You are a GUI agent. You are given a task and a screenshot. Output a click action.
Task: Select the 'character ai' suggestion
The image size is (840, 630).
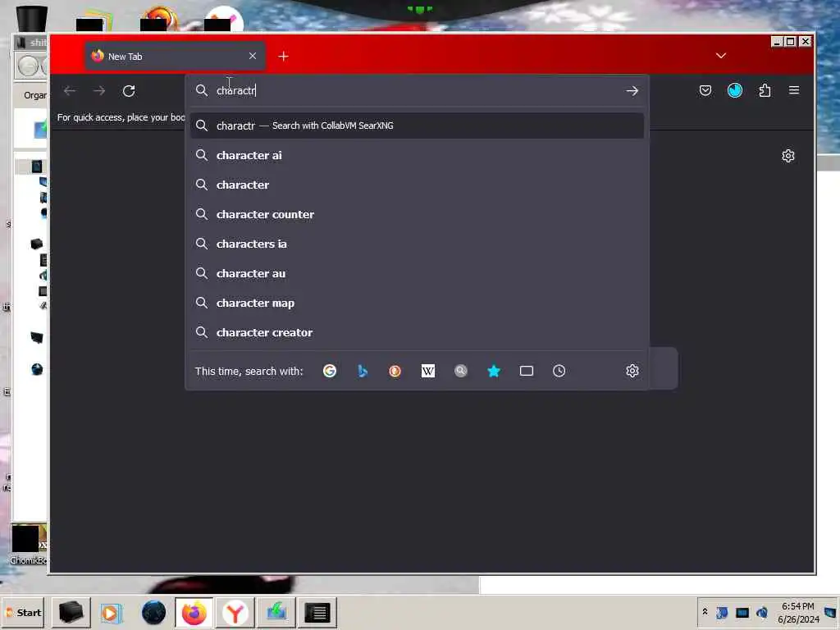point(417,155)
